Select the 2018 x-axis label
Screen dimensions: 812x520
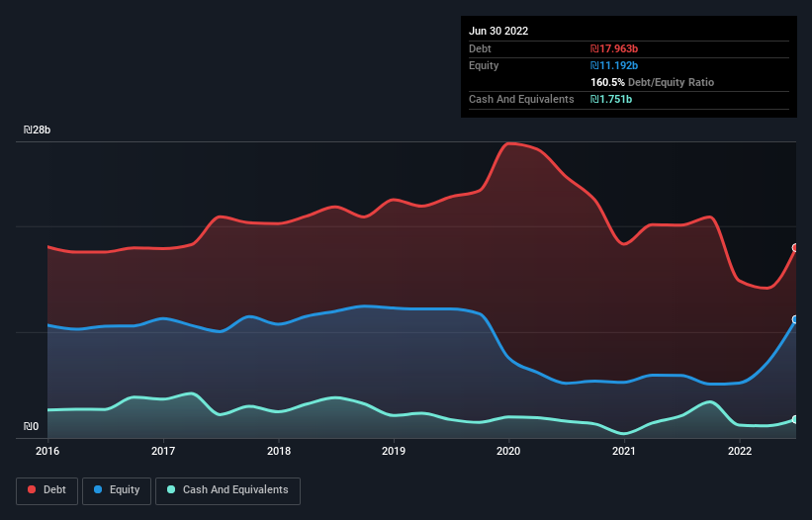tap(279, 451)
